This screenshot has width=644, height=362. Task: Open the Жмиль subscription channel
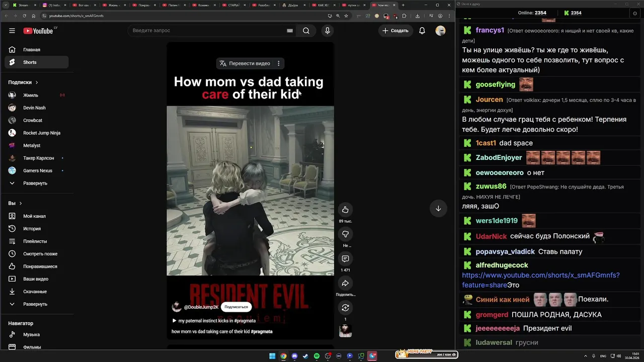(x=37, y=95)
